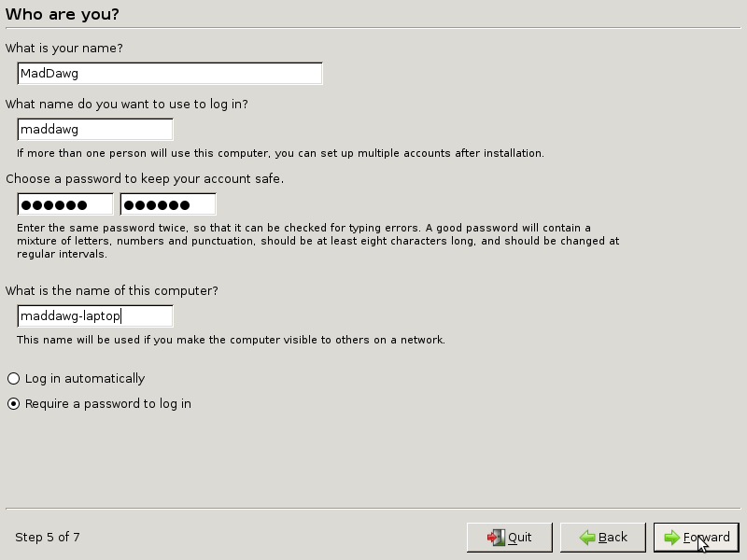Screen dimensions: 747x560
Task: Go back using the Back button
Action: pos(602,538)
